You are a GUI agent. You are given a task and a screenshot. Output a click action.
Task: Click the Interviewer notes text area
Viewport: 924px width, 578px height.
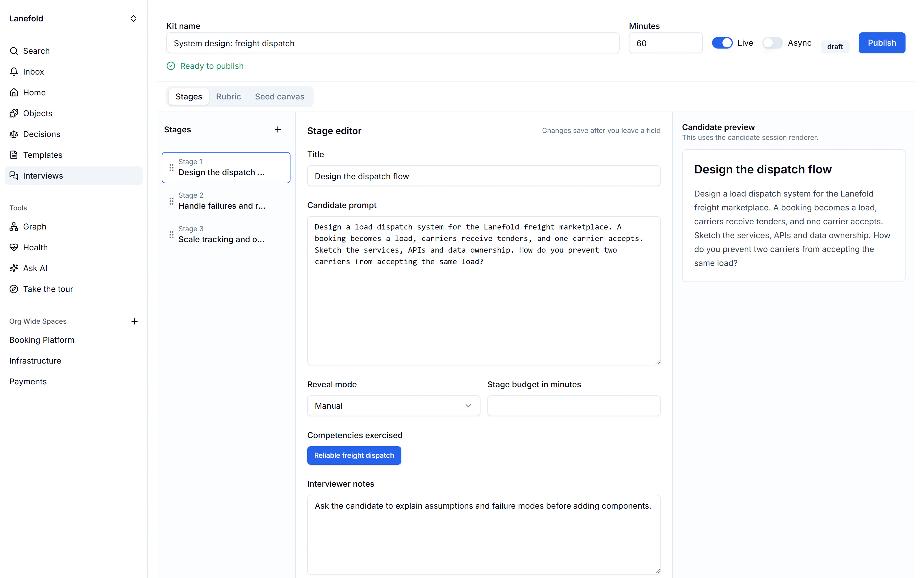pyautogui.click(x=483, y=534)
